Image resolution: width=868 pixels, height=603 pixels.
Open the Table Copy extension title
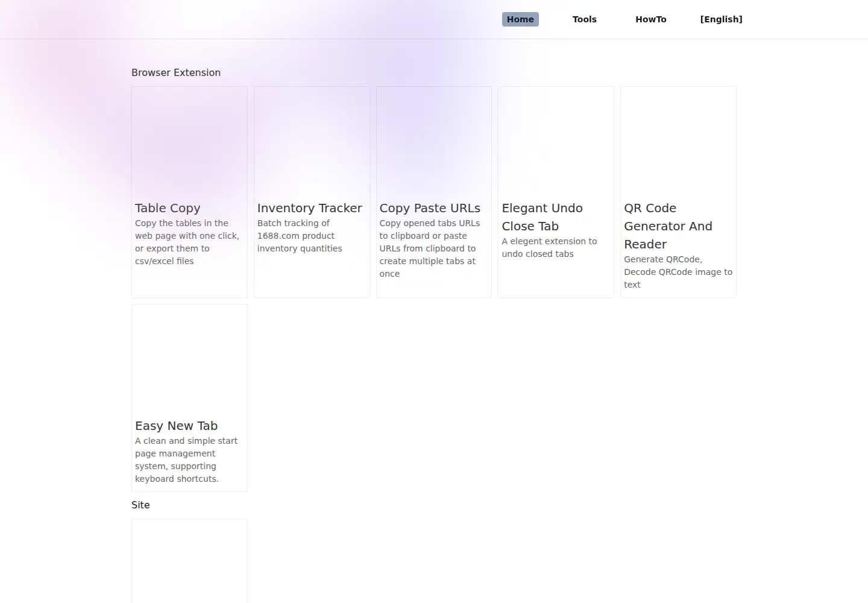tap(168, 208)
